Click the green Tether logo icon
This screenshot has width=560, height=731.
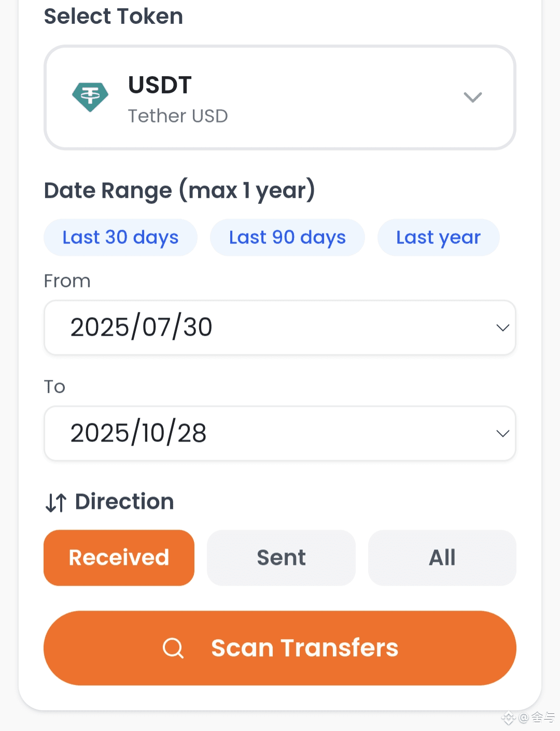click(x=90, y=97)
